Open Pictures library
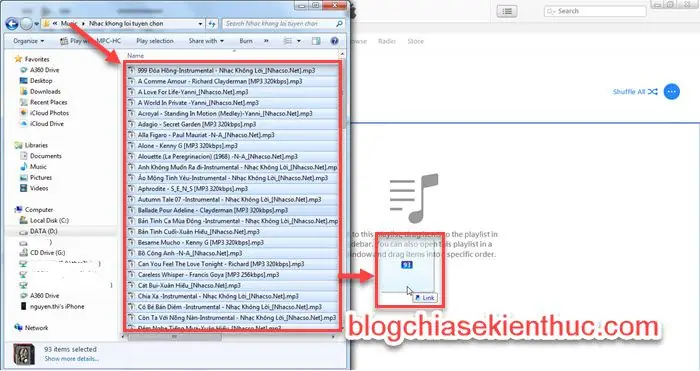The image size is (700, 371). pyautogui.click(x=41, y=177)
